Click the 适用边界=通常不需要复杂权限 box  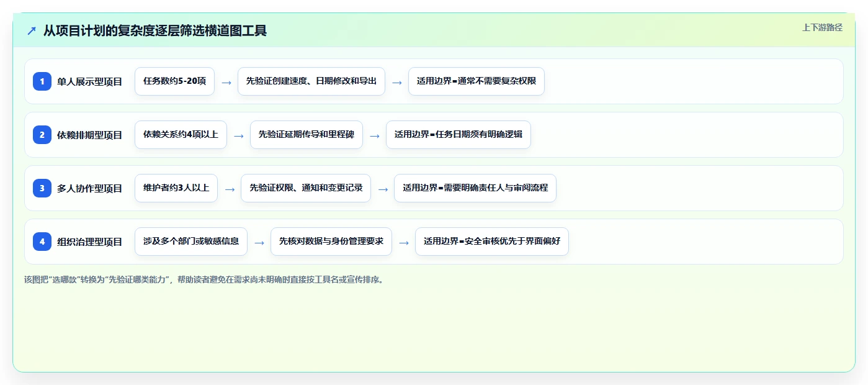pyautogui.click(x=477, y=81)
